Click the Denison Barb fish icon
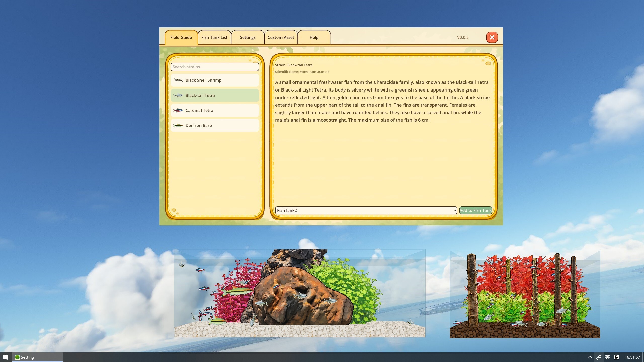The height and width of the screenshot is (362, 644). (178, 125)
